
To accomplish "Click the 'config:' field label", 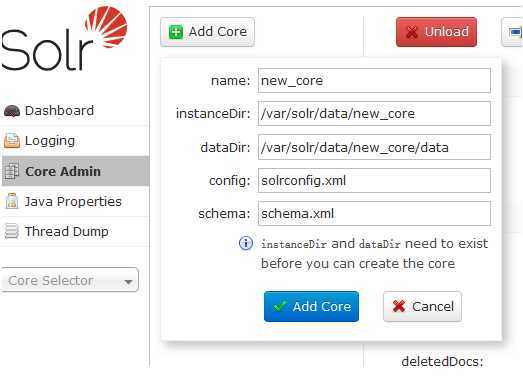I will pyautogui.click(x=229, y=181).
